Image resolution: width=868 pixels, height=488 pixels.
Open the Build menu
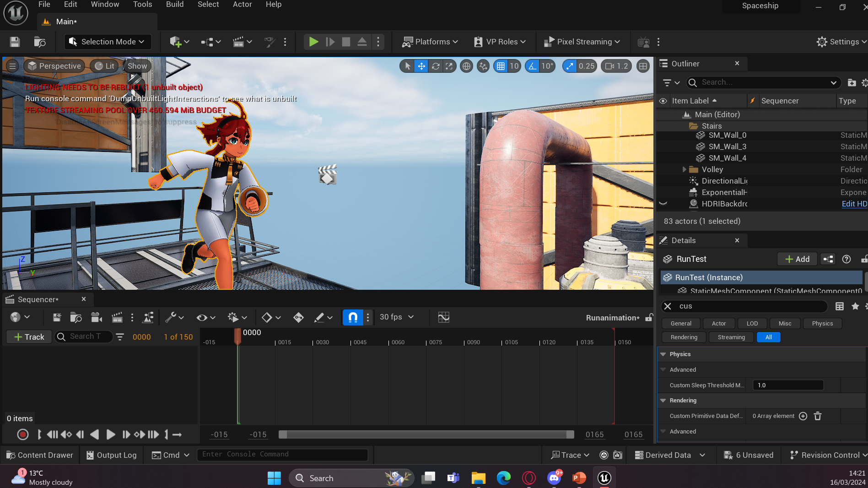(174, 5)
